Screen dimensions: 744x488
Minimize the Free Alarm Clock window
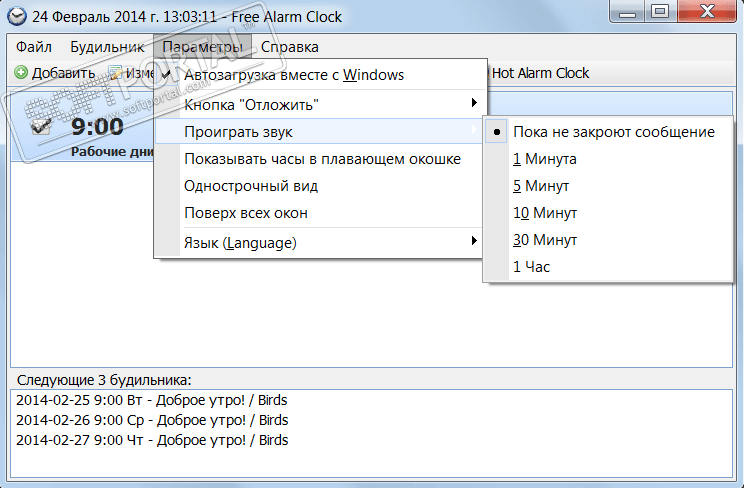tap(627, 12)
